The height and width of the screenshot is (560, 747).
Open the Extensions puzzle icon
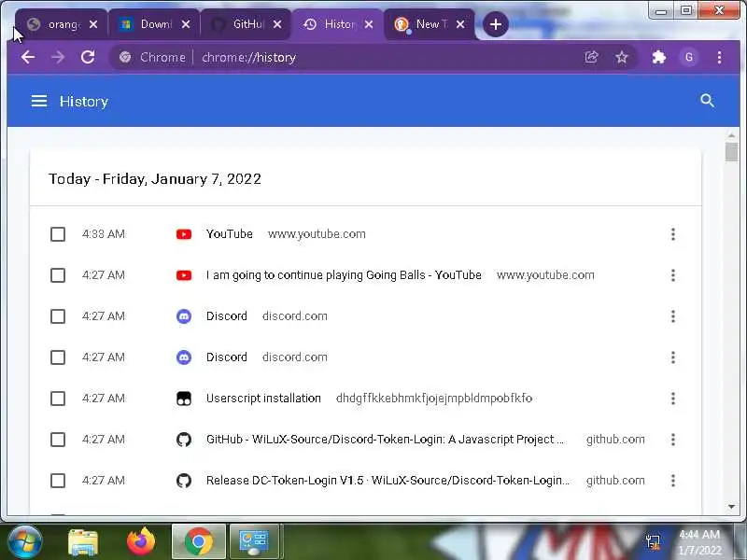point(659,57)
